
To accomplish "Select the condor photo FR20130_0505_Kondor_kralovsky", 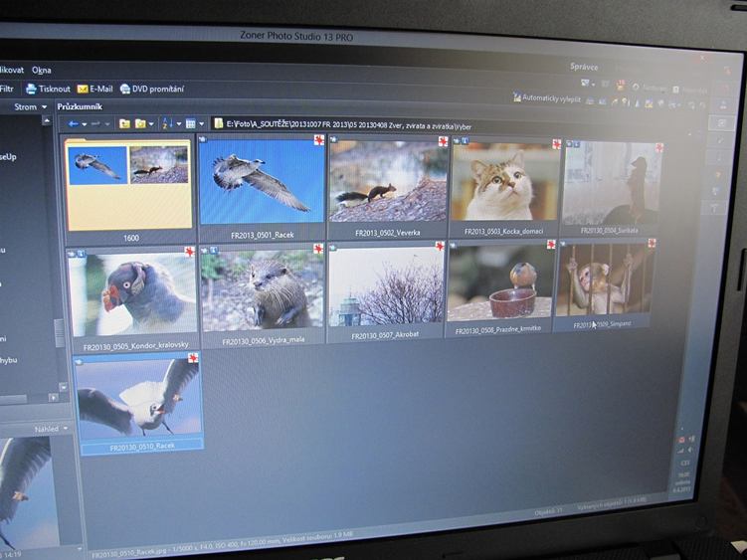I will 132,293.
